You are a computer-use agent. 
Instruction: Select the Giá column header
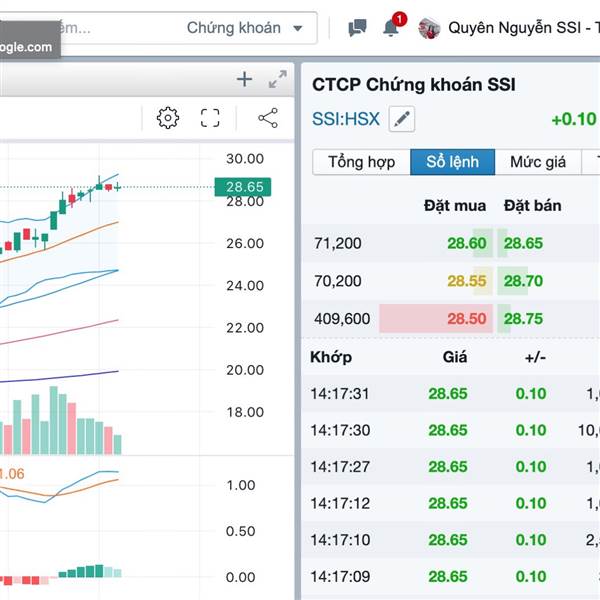coord(455,357)
